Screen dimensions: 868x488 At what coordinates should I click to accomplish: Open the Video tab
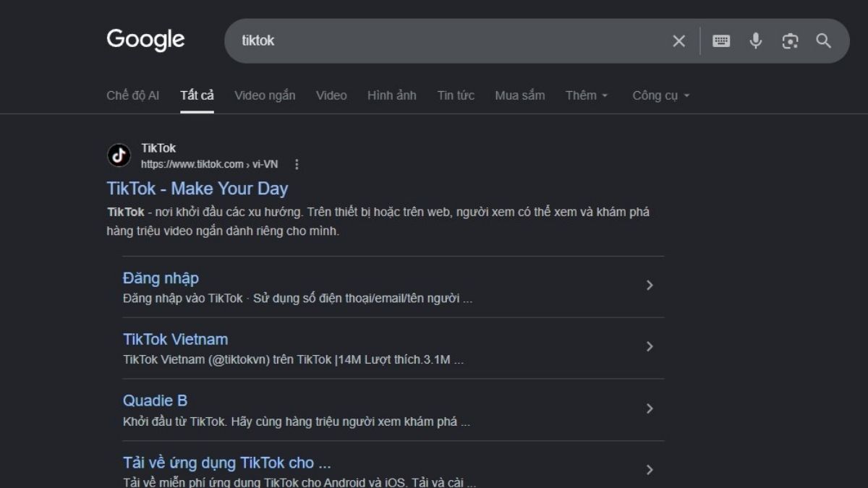(331, 95)
